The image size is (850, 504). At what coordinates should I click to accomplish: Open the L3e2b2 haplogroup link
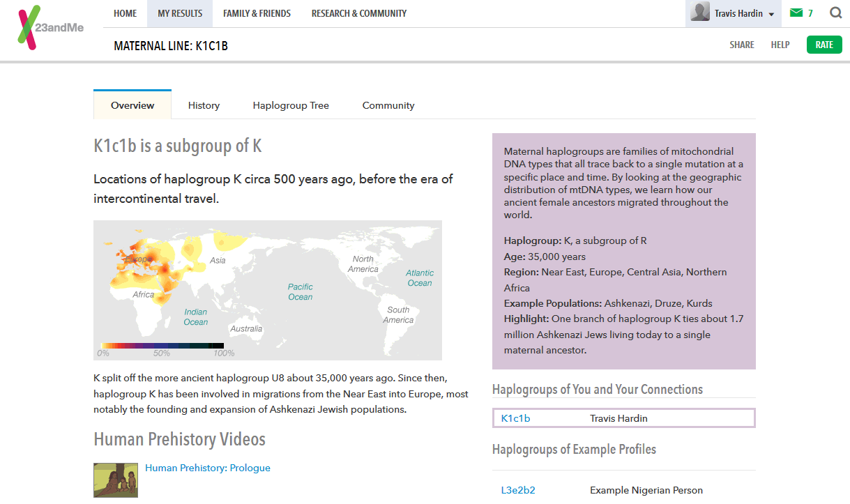[518, 490]
